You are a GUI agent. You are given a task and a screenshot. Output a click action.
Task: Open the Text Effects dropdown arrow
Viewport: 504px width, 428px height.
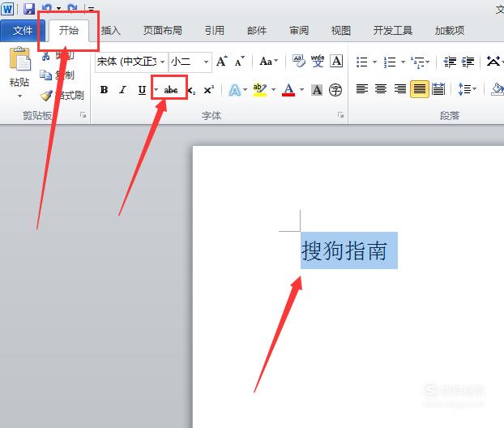point(246,90)
